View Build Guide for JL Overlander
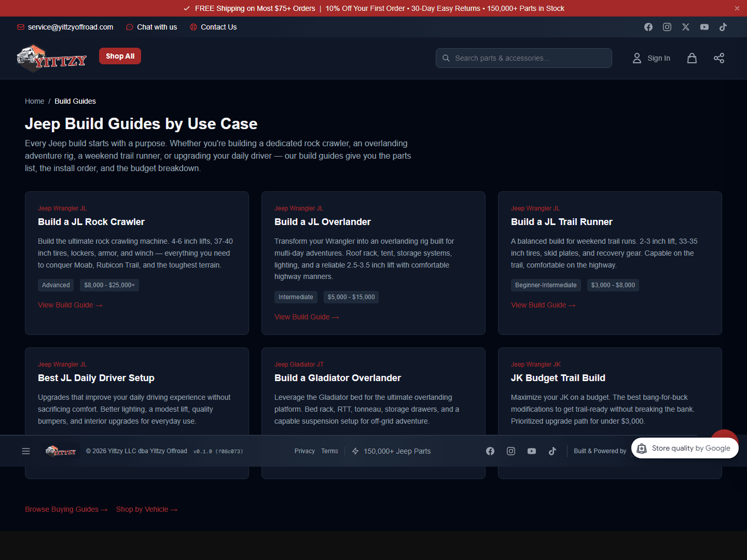Viewport: 747px width, 560px height. pyautogui.click(x=307, y=317)
